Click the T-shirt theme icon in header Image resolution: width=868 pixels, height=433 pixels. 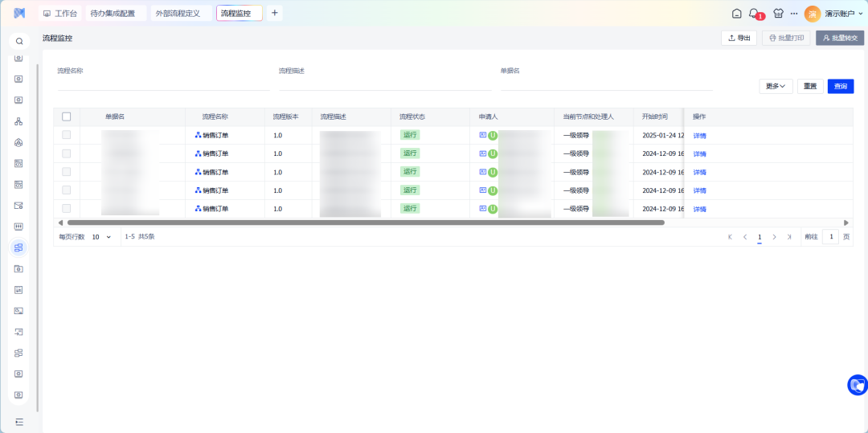pos(777,14)
